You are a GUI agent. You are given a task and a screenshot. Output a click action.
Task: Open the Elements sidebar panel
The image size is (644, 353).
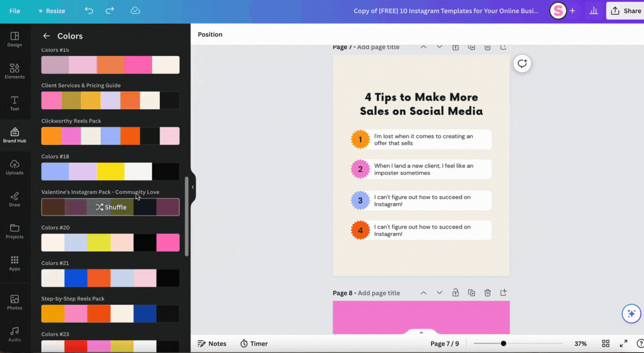tap(15, 71)
